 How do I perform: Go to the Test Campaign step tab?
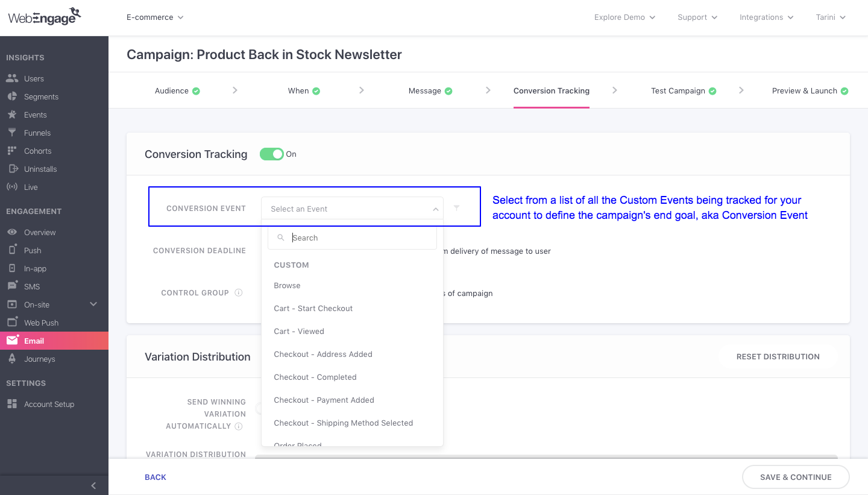click(684, 90)
